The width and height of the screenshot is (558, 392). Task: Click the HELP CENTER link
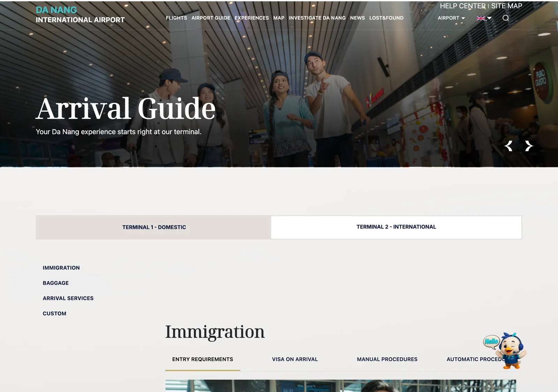(x=462, y=6)
